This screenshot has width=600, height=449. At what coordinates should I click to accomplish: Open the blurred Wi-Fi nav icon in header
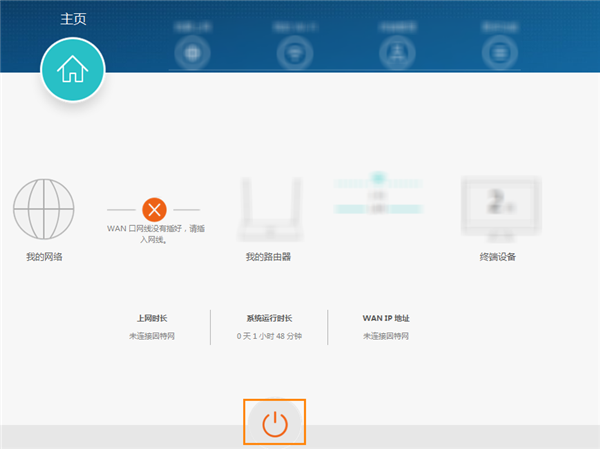click(295, 53)
